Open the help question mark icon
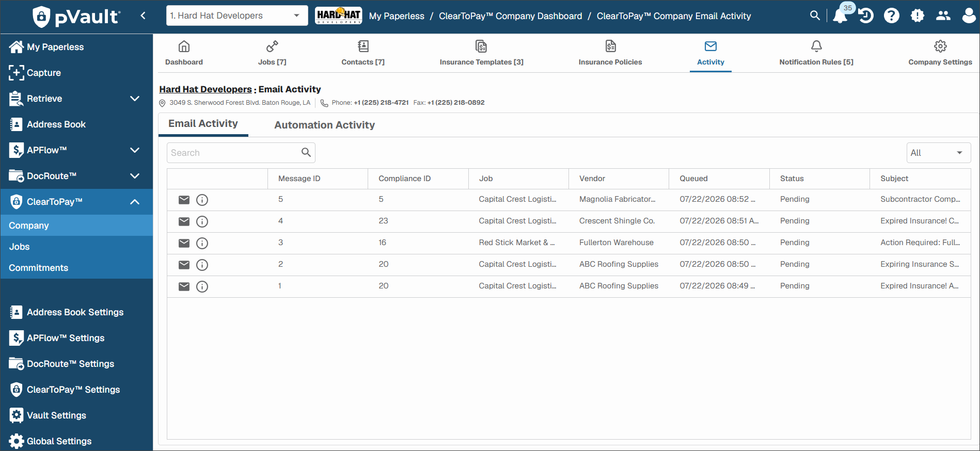The height and width of the screenshot is (451, 980). 892,15
